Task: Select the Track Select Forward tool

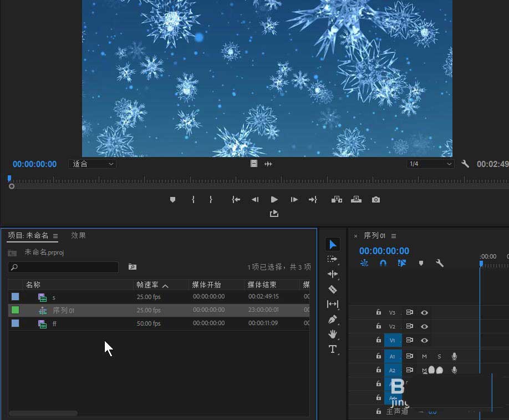Action: (x=333, y=259)
